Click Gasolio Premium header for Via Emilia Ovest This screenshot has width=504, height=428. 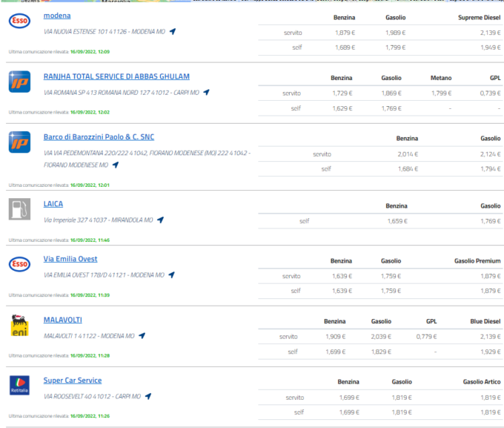[477, 260]
